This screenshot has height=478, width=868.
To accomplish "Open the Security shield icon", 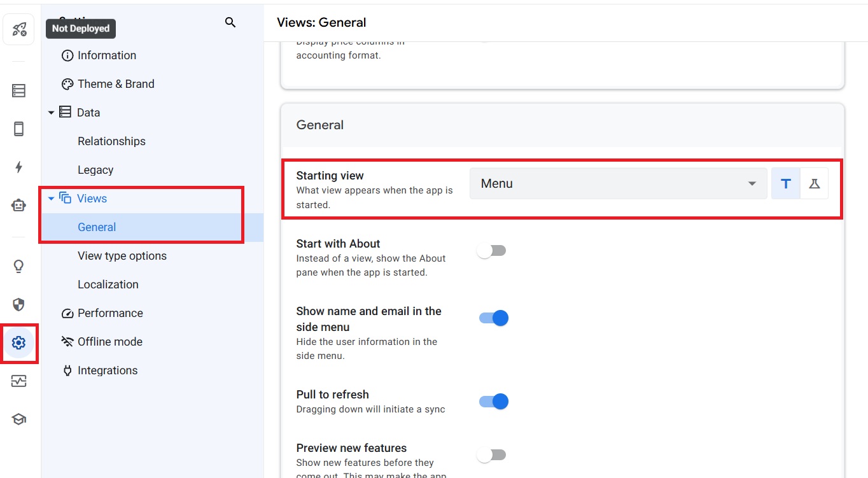I will pyautogui.click(x=18, y=304).
